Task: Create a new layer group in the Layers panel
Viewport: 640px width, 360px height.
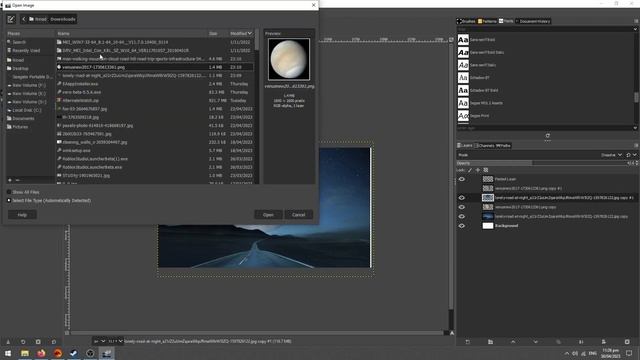Action: pos(490,342)
